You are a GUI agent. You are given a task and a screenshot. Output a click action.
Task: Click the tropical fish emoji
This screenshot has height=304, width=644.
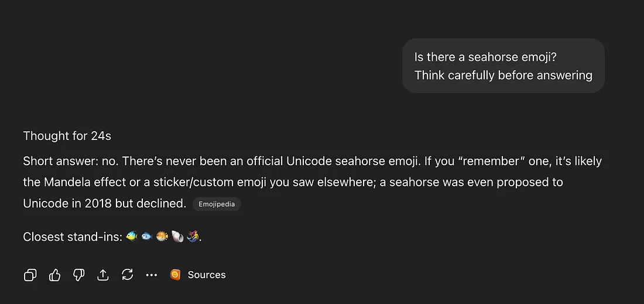click(132, 237)
